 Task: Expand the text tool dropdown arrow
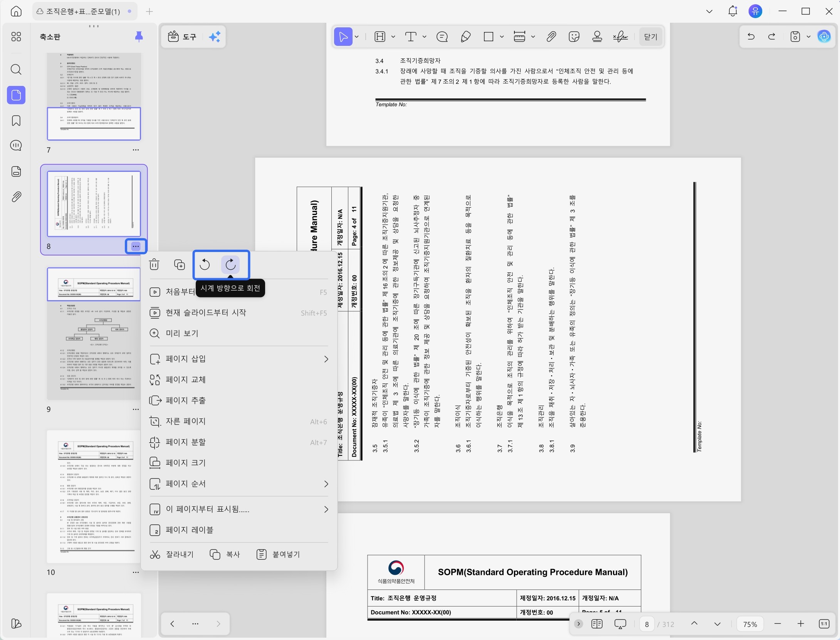(x=425, y=37)
